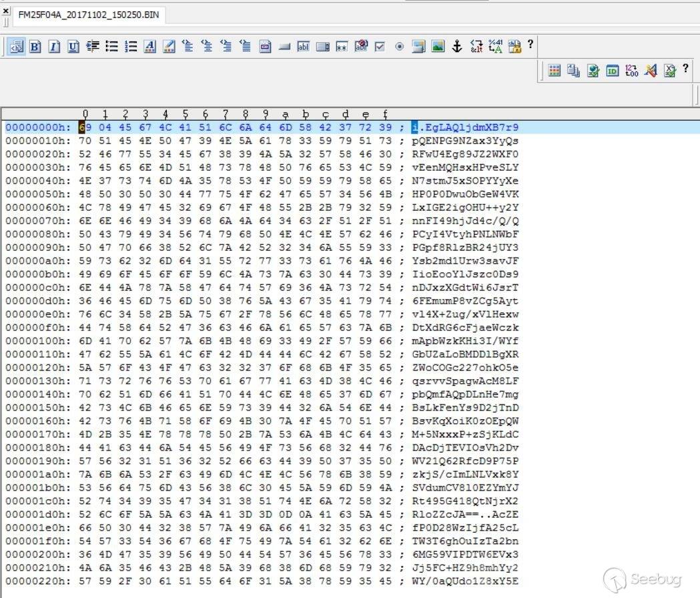Click address 000001d0h in offset column
The height and width of the screenshot is (598, 700).
click(x=38, y=515)
